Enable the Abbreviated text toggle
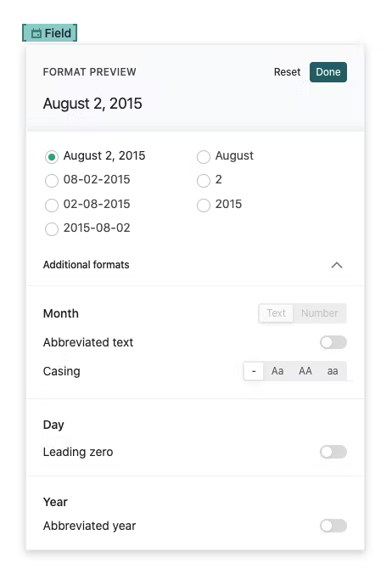Viewport: 392px width, 580px height. pos(333,342)
